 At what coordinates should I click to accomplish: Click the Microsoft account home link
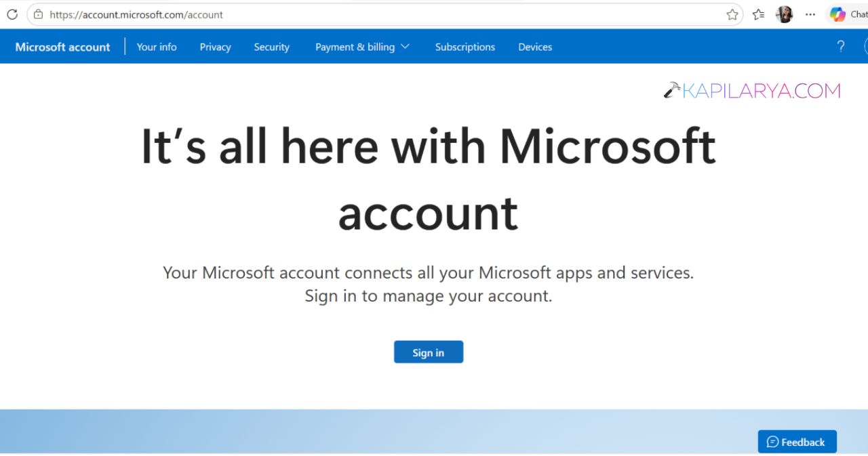coord(62,47)
